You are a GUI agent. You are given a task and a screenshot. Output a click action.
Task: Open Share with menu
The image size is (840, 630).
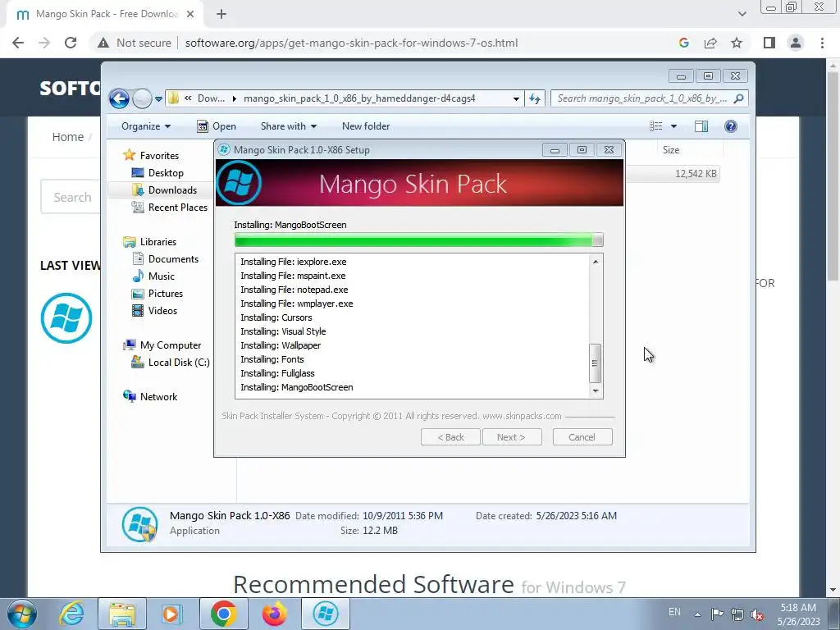coord(289,126)
